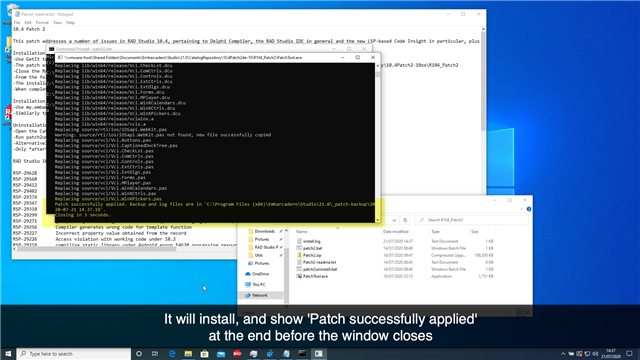Select Patch2.zip in File Explorer
Image resolution: width=640 pixels, height=360 pixels.
click(x=312, y=255)
